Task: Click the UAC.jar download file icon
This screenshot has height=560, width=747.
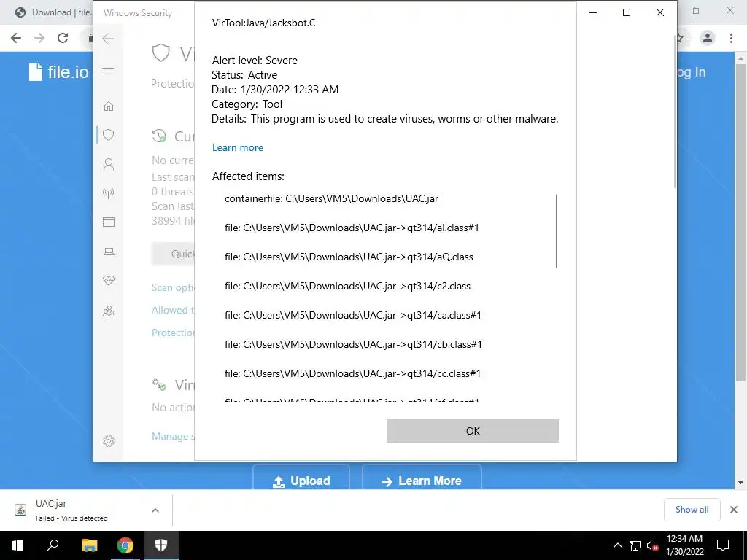Action: tap(20, 510)
